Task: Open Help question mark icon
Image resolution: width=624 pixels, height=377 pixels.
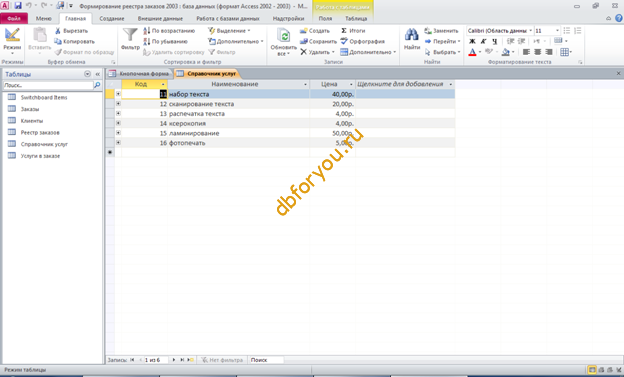Action: [619, 18]
